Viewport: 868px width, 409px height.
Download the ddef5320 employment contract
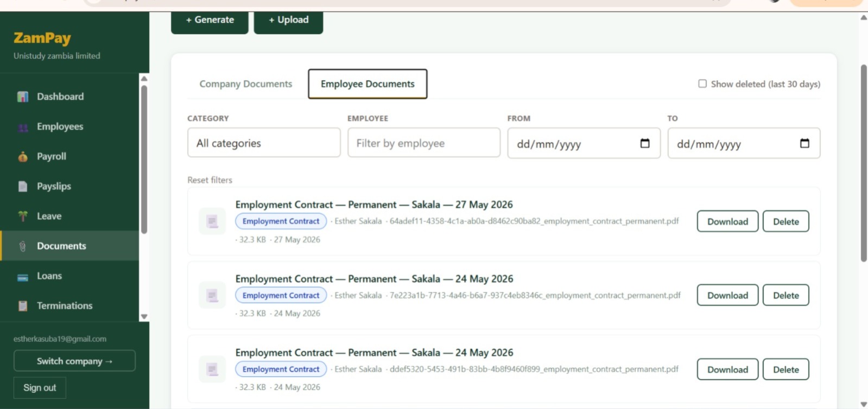pos(727,369)
